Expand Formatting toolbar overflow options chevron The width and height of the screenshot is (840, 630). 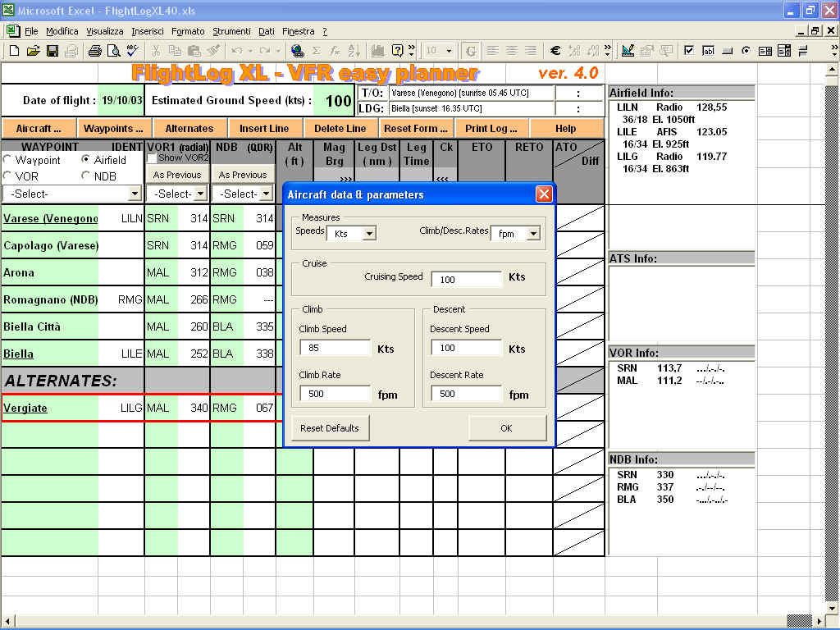[608, 51]
